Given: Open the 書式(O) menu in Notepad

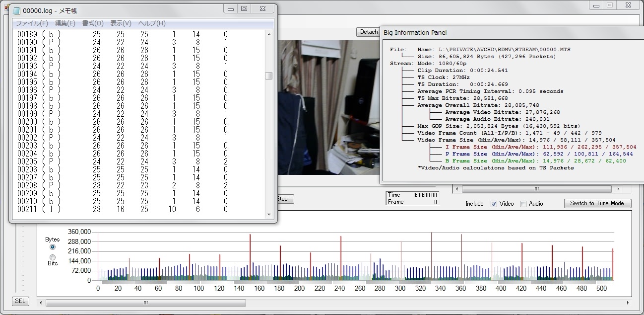Looking at the screenshot, I should click(93, 23).
